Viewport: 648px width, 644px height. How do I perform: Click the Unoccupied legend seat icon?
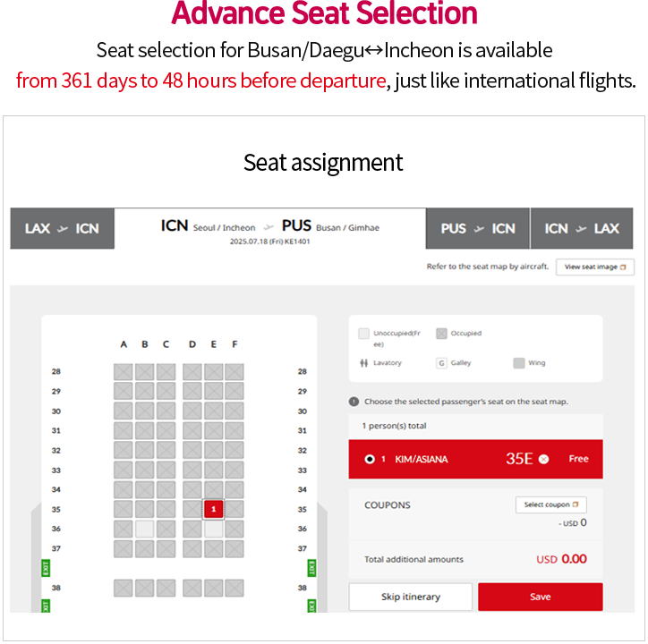[363, 334]
